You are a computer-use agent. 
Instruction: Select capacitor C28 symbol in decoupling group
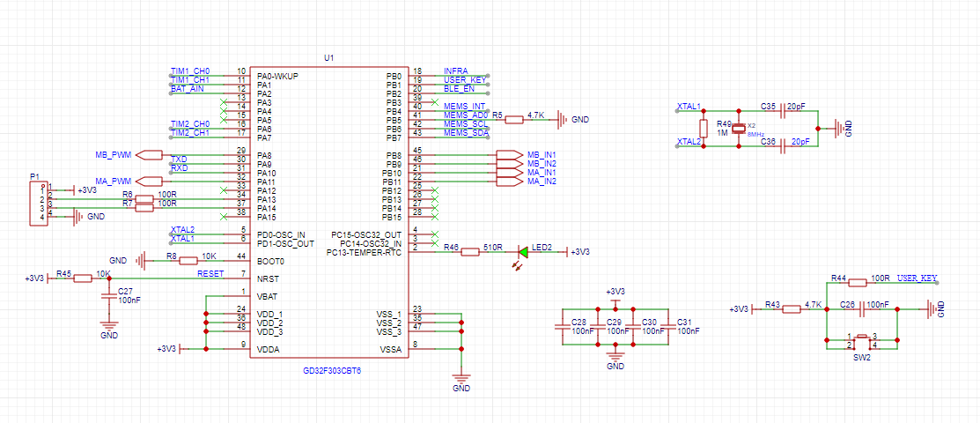[x=563, y=325]
